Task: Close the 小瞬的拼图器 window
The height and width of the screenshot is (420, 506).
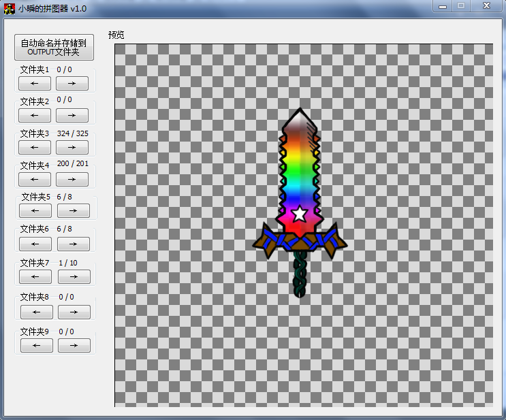Action: 487,6
